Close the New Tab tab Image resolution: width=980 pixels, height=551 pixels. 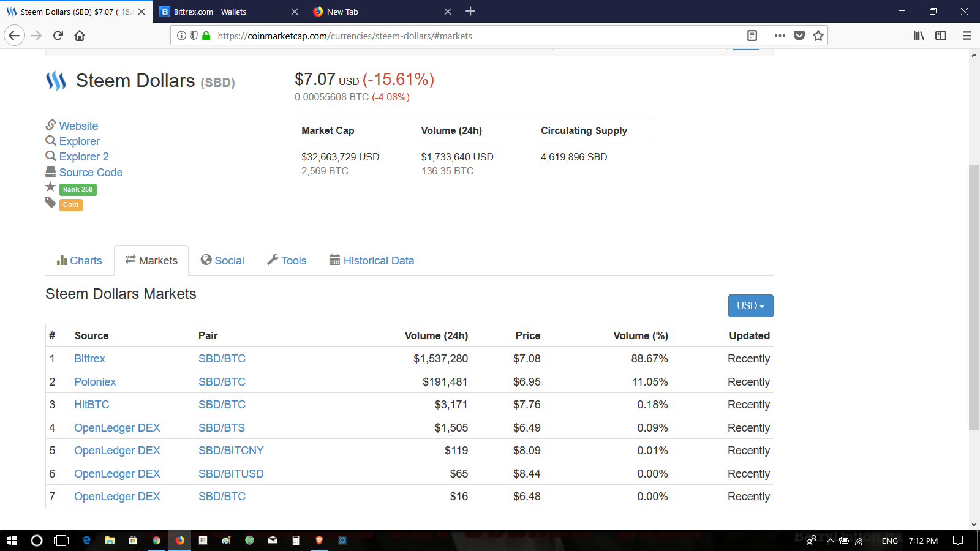[448, 12]
